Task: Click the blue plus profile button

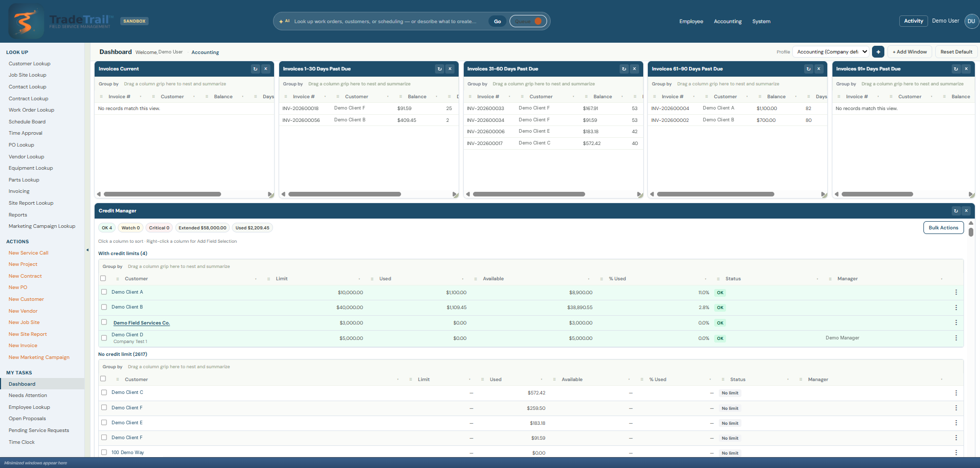Action: (878, 52)
